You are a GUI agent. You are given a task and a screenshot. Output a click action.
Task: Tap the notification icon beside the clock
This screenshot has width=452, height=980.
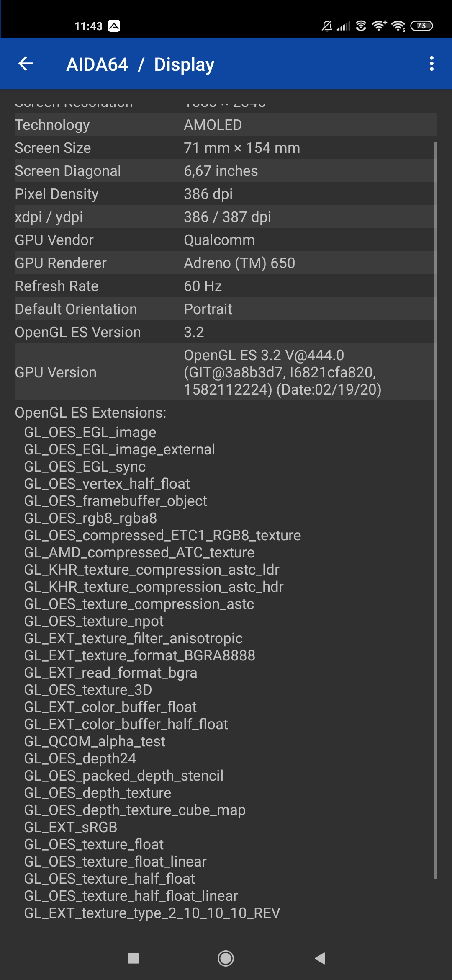tap(114, 26)
